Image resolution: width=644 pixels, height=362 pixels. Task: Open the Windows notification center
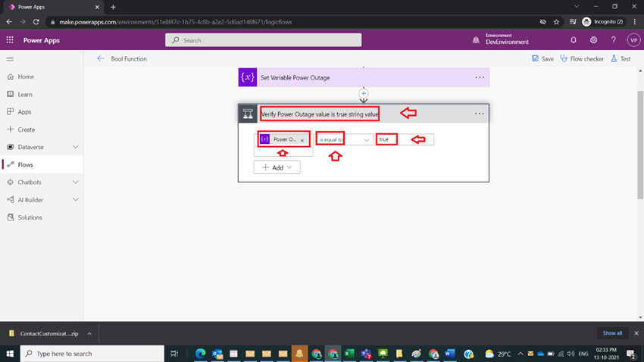point(632,354)
